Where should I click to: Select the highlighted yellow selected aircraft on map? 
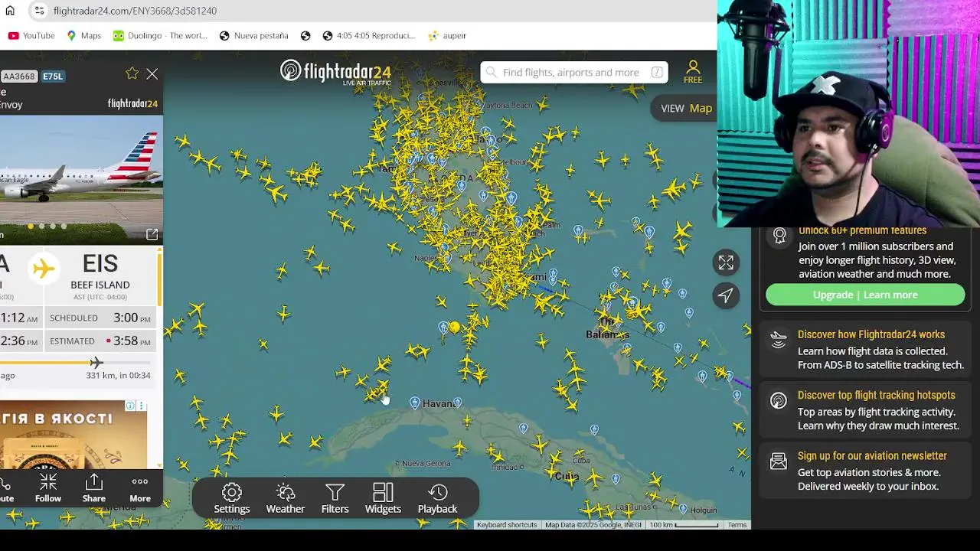pos(455,328)
